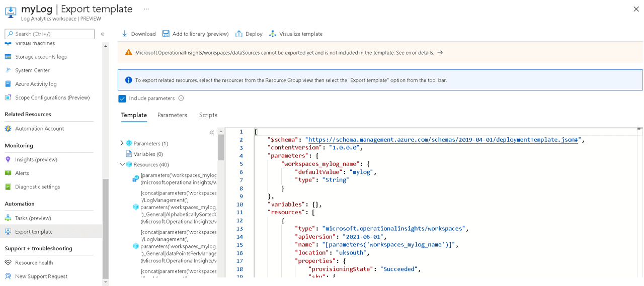The image size is (644, 286).
Task: Click the Download icon in toolbar
Action: point(124,34)
